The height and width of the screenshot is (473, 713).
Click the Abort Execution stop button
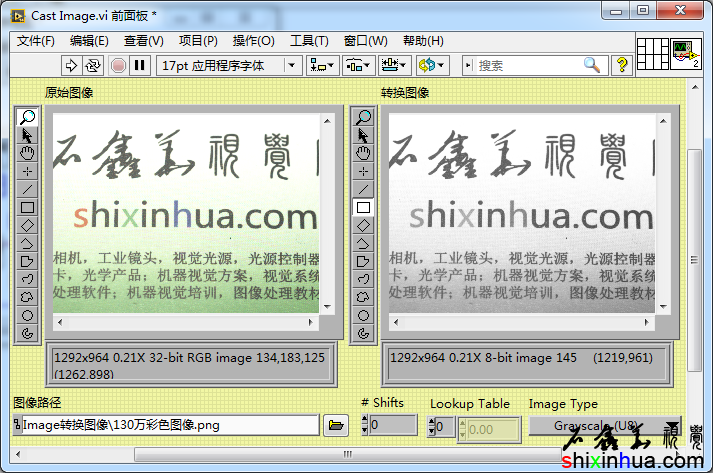(118, 65)
